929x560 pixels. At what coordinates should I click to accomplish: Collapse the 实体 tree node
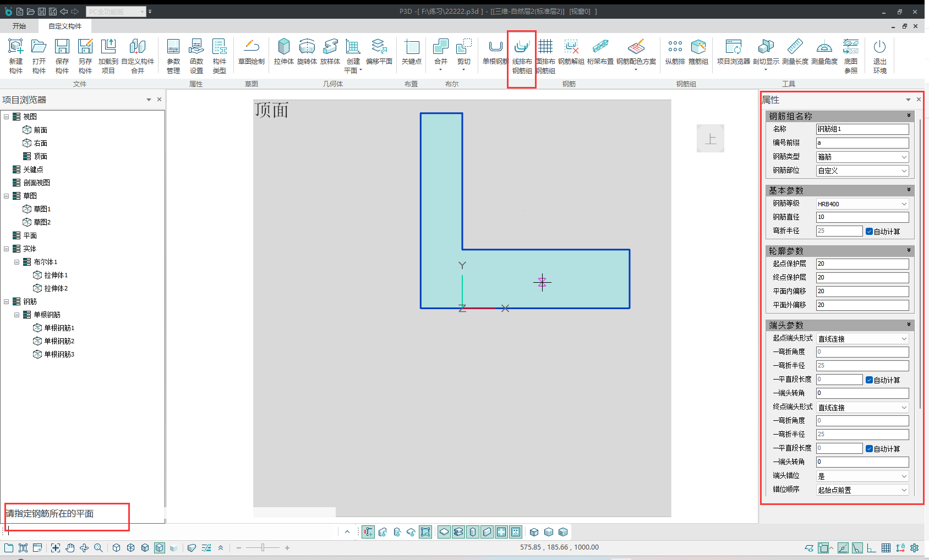6,249
